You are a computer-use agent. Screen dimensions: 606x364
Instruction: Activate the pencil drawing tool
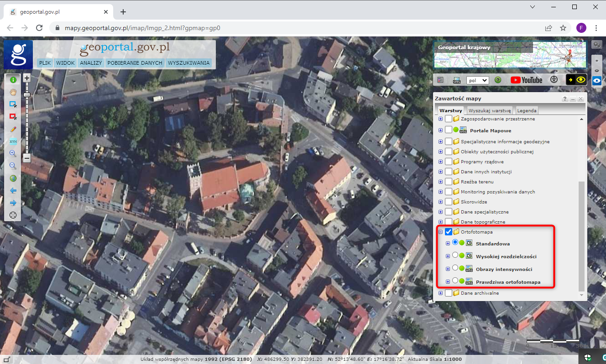point(13,129)
